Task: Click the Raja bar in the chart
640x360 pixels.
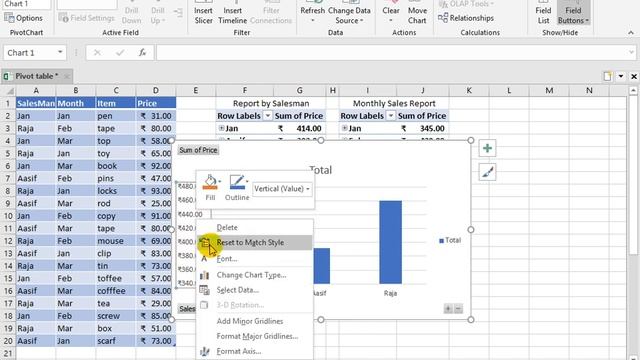Action: 390,242
